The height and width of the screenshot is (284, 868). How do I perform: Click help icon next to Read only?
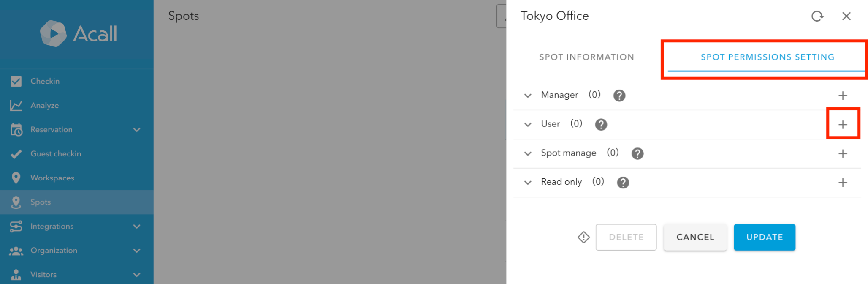coord(623,183)
